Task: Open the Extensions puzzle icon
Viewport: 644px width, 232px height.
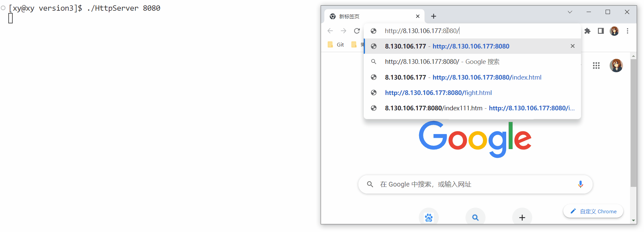Action: (x=588, y=31)
